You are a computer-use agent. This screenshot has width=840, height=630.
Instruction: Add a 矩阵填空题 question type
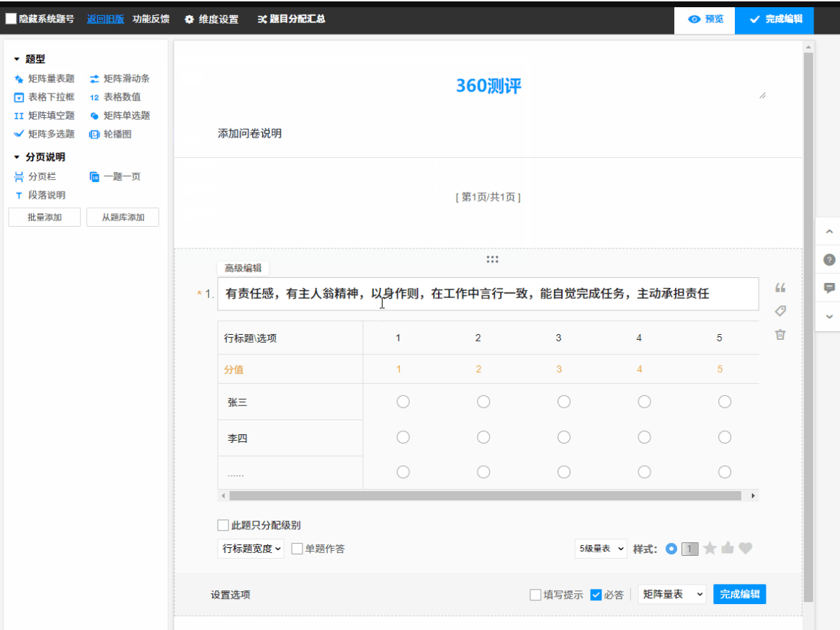tap(45, 116)
